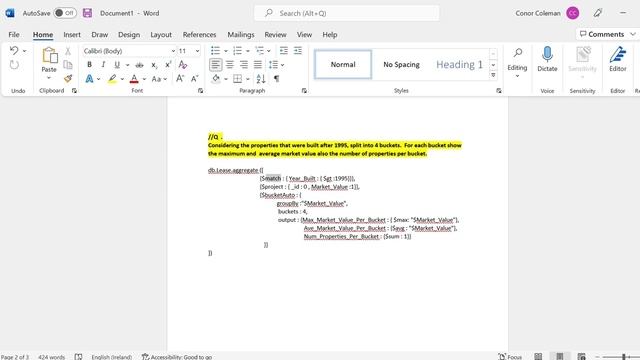Screen dimensions: 640x360
Task: Click word count 424 words
Action: coord(51,357)
